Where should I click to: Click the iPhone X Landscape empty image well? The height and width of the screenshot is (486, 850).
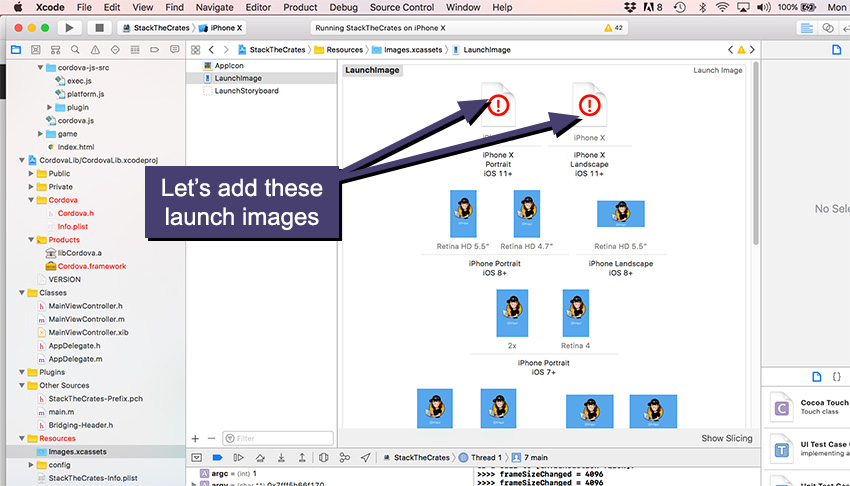pos(589,105)
